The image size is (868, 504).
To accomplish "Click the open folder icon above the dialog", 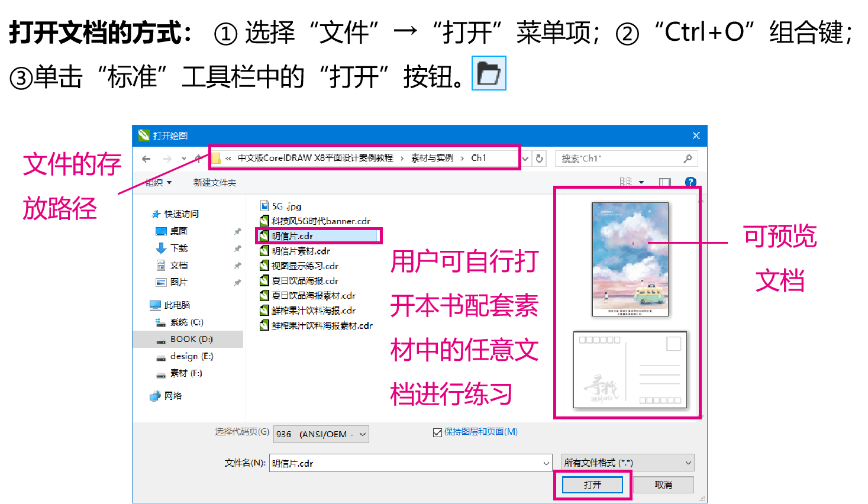I will point(489,73).
